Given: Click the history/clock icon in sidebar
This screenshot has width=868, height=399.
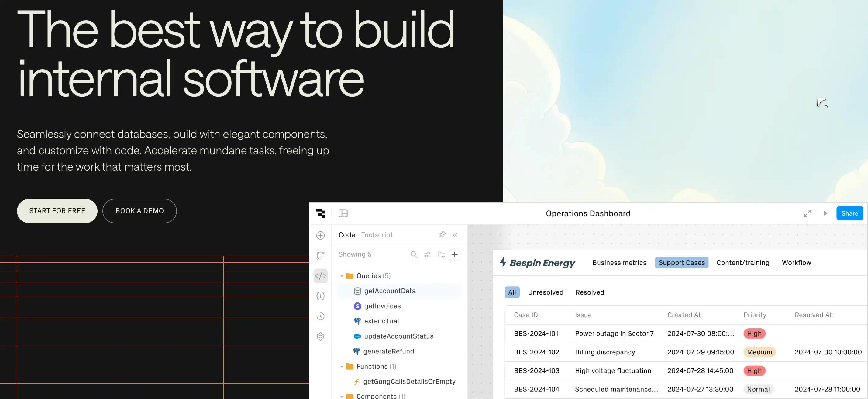Looking at the screenshot, I should tap(320, 316).
